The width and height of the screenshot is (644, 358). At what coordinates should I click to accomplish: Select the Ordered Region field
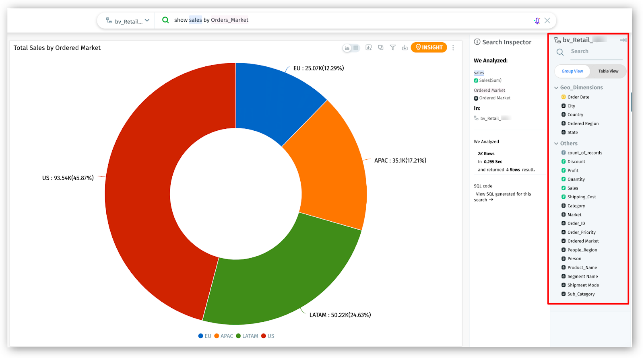pos(583,123)
